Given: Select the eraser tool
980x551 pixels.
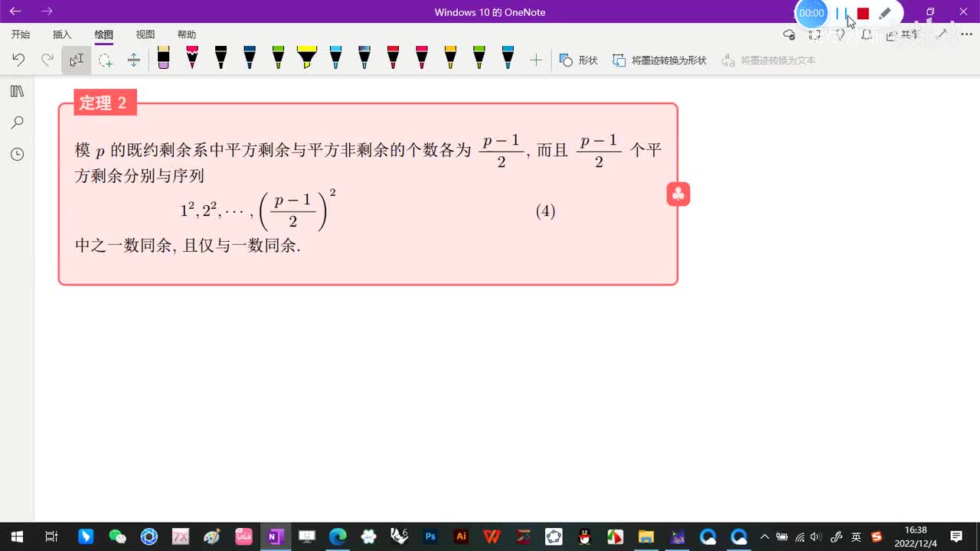Looking at the screenshot, I should (163, 58).
